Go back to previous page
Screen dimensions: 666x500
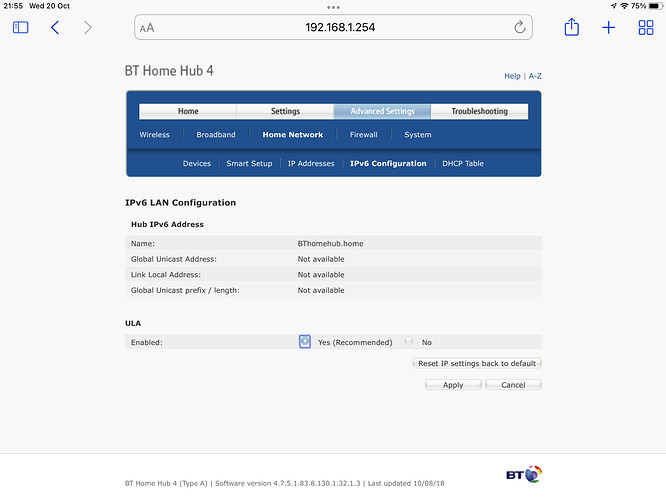click(55, 28)
